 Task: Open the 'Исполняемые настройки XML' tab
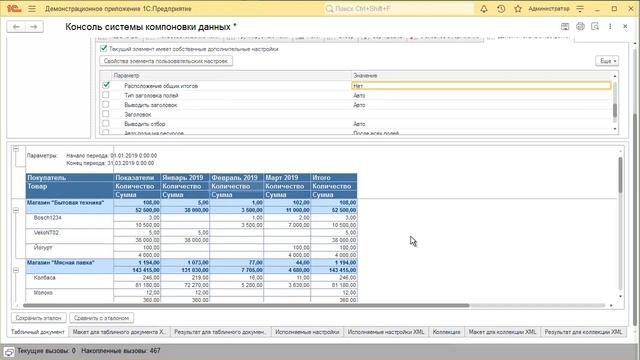[x=386, y=332]
